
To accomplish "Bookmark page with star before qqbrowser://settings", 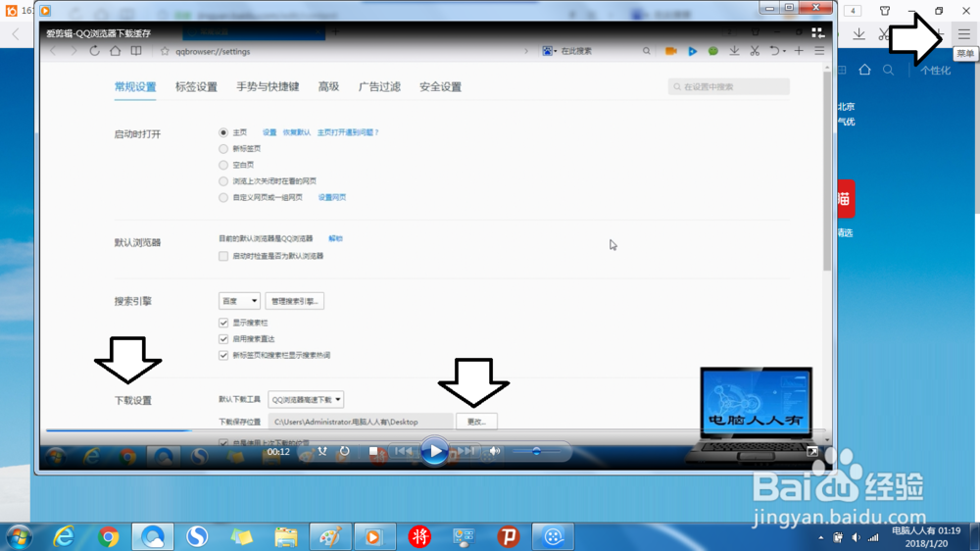I will pyautogui.click(x=165, y=51).
